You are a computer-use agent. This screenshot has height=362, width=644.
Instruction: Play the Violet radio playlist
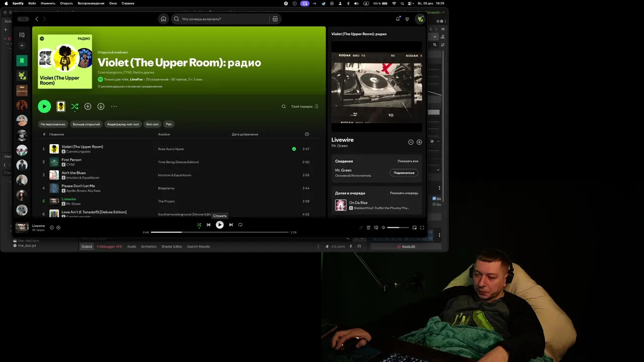pos(44,106)
